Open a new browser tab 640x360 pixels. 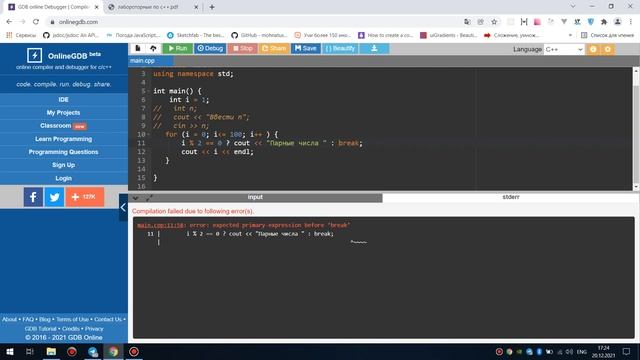212,7
